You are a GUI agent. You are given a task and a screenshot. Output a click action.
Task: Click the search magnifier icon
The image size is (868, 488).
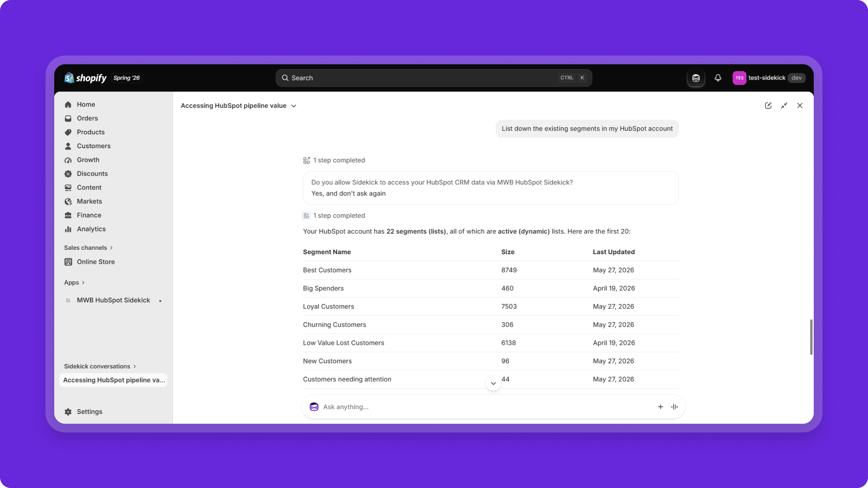tap(285, 78)
